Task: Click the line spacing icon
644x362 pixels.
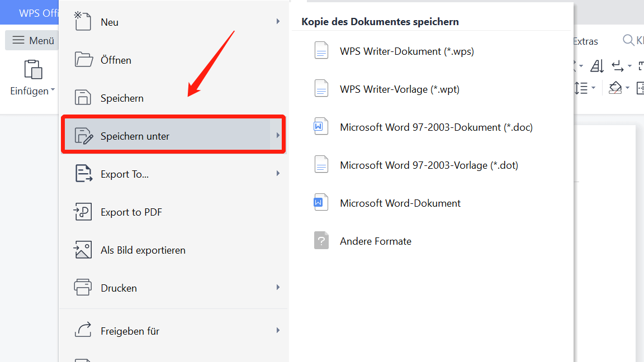Action: tap(581, 88)
